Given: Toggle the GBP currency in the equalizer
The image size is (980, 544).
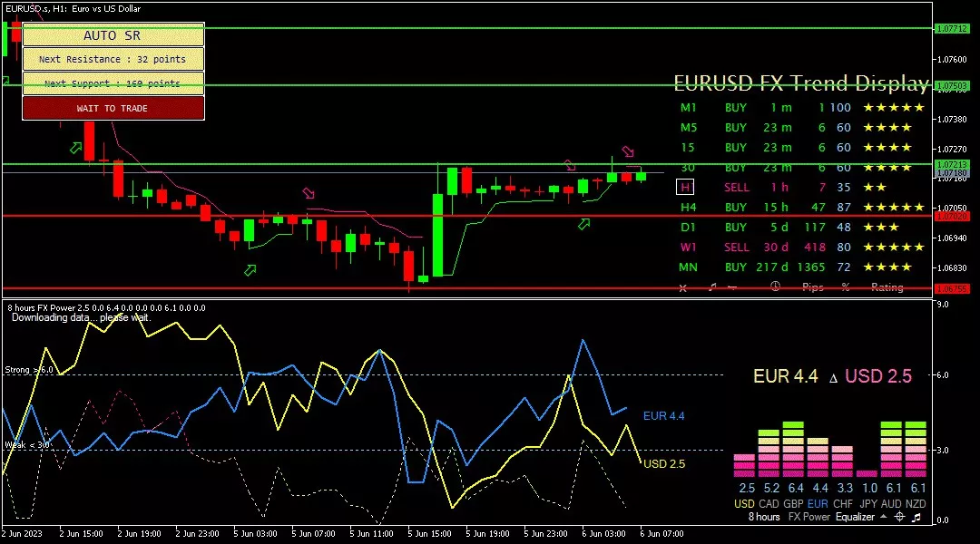Looking at the screenshot, I should (x=793, y=504).
